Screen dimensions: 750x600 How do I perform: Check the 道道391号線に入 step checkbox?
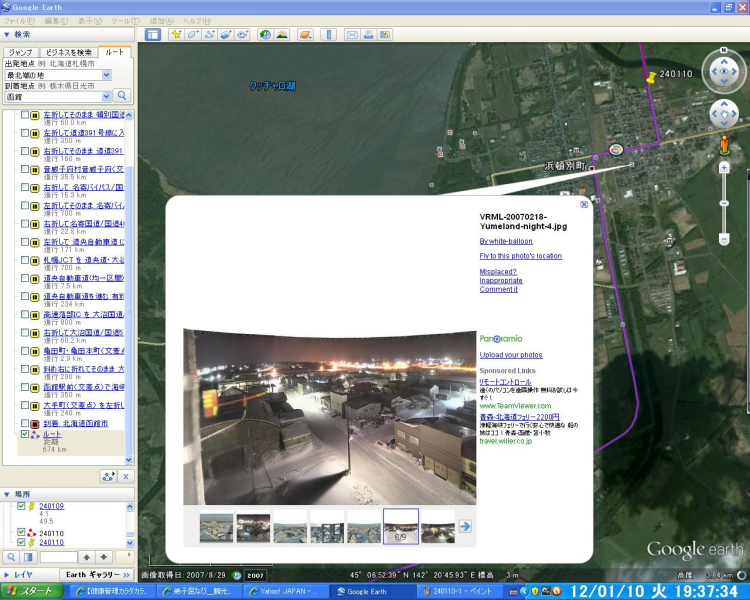pos(25,133)
